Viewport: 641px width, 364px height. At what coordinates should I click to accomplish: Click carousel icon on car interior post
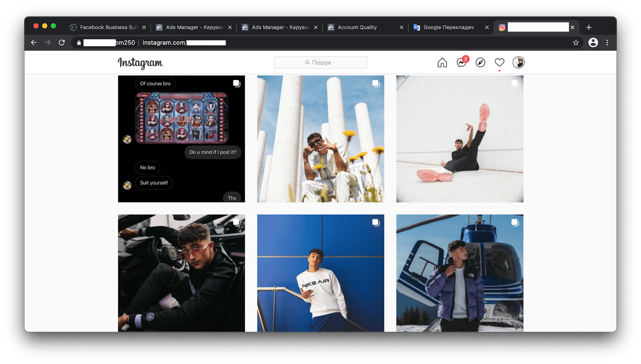point(237,222)
